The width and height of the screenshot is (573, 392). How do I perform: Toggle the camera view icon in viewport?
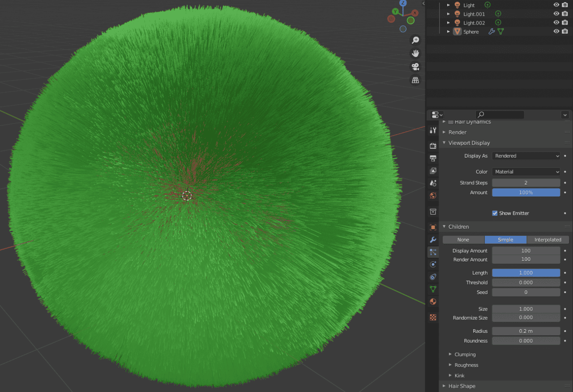415,66
